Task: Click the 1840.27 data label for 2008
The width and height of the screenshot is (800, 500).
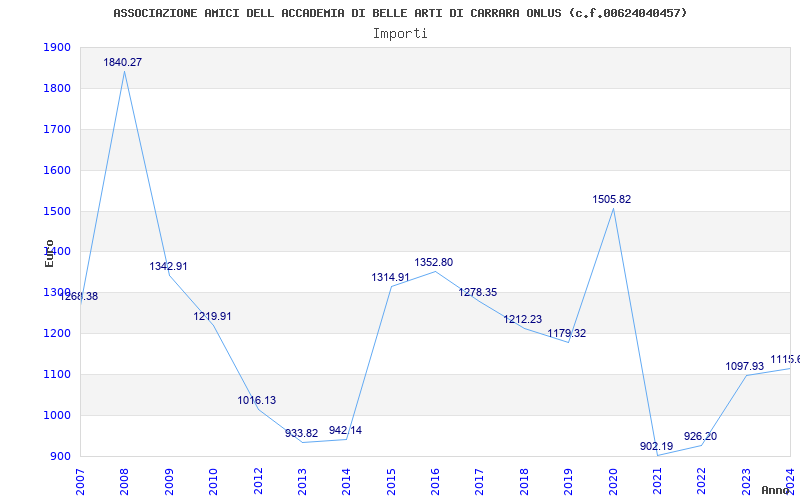Action: (x=122, y=62)
